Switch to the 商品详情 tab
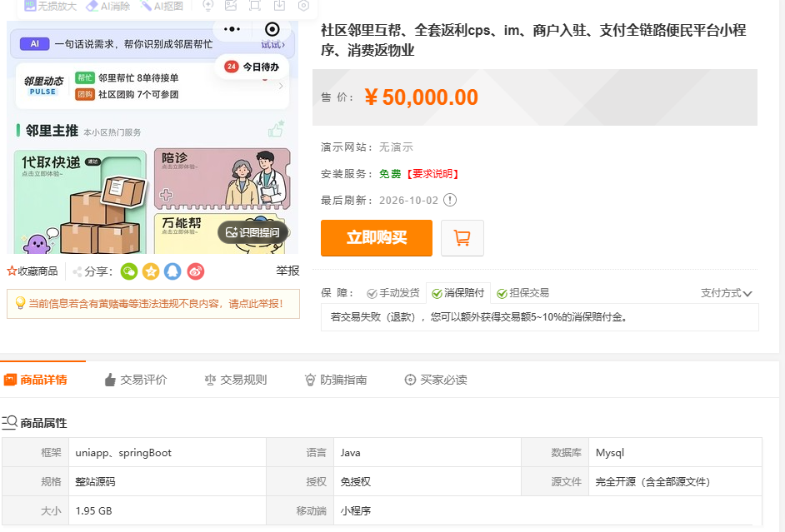This screenshot has width=785, height=532. coord(36,380)
